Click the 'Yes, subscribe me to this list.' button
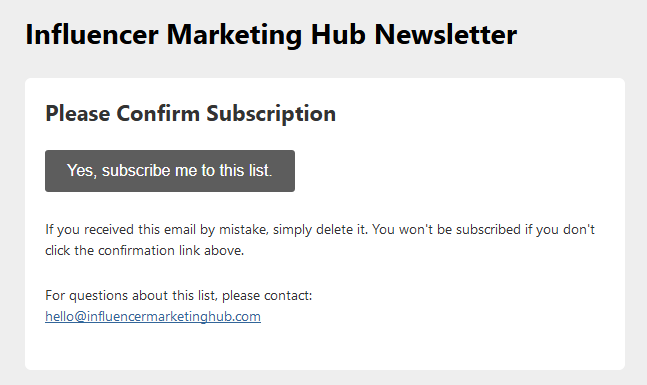 coord(170,171)
